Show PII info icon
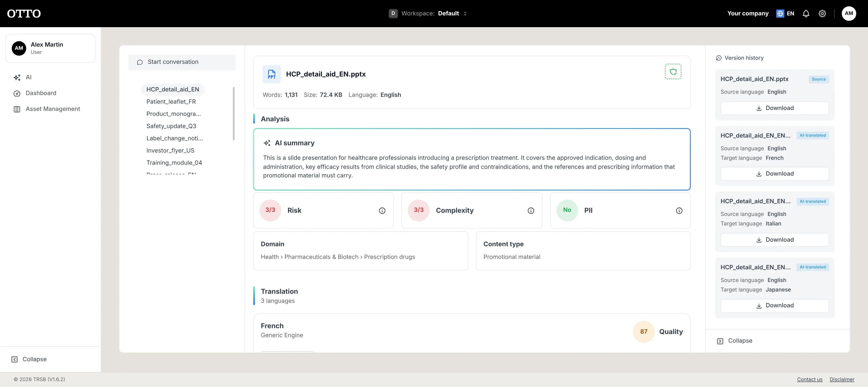The height and width of the screenshot is (387, 868). 679,210
